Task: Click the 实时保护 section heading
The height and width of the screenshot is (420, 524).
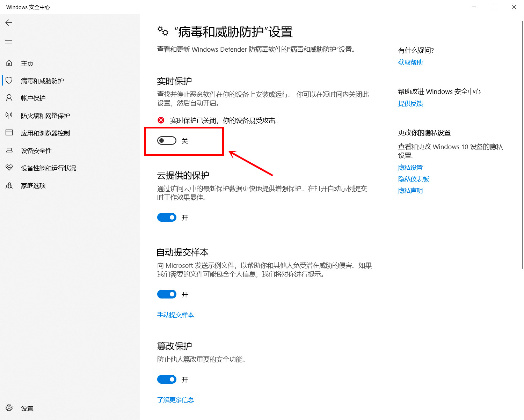Action: coord(175,81)
